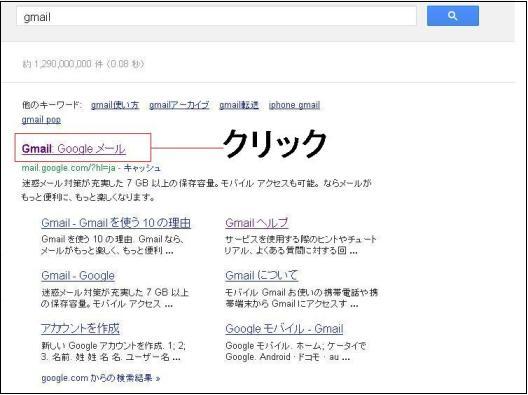Click the snippet 新しい Google アカウントを作成
Image resolution: width=528 pixels, height=395 pixels.
tap(113, 351)
